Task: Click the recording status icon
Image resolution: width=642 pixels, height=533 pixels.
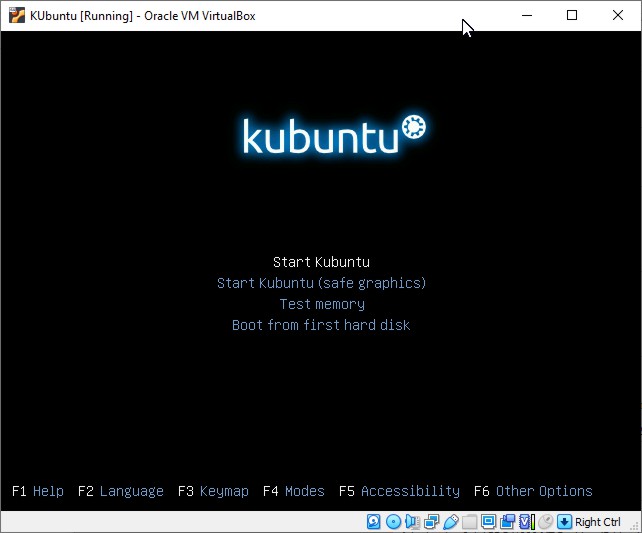Action: click(x=508, y=522)
